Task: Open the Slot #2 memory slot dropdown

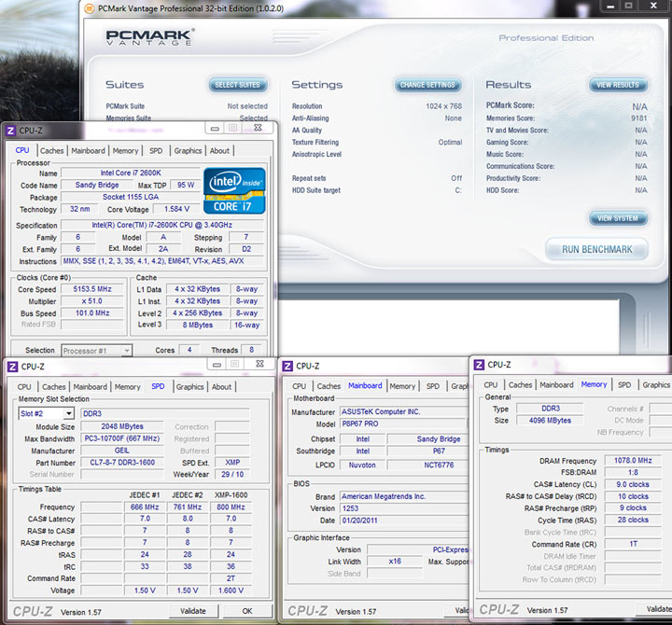Action: (68, 413)
